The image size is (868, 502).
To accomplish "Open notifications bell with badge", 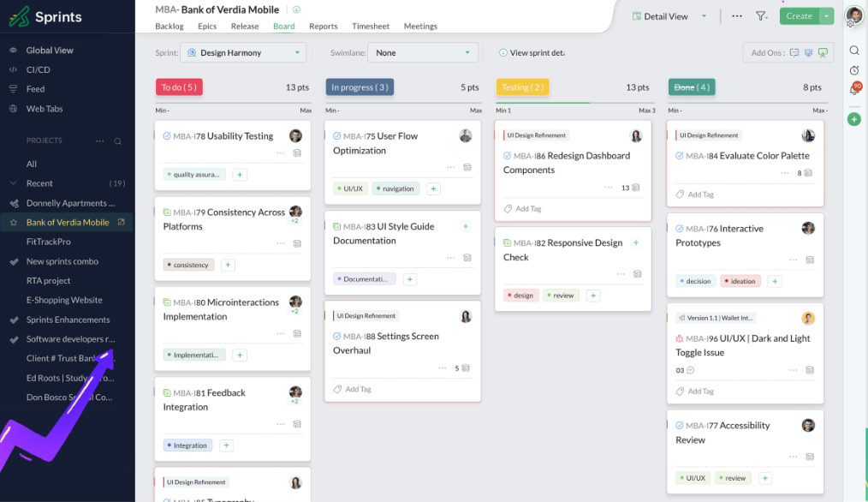I will [854, 88].
